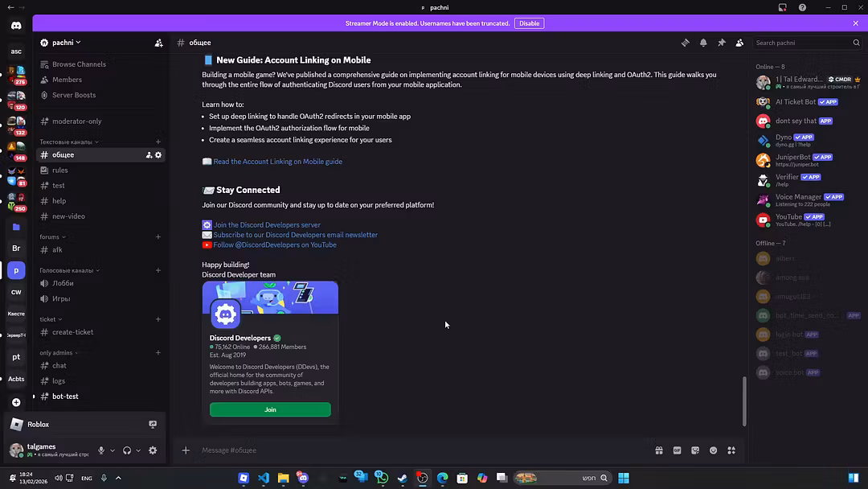
Task: Open Discord direct messages home icon
Action: click(16, 26)
